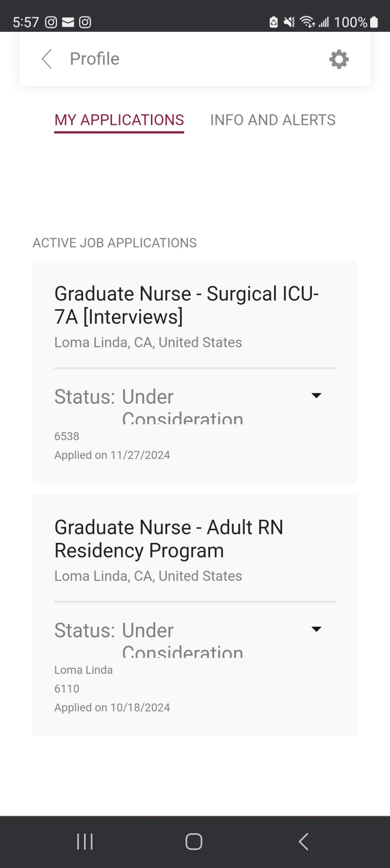Tap Applied on 11/27/2024 text
The width and height of the screenshot is (390, 868).
[x=112, y=455]
